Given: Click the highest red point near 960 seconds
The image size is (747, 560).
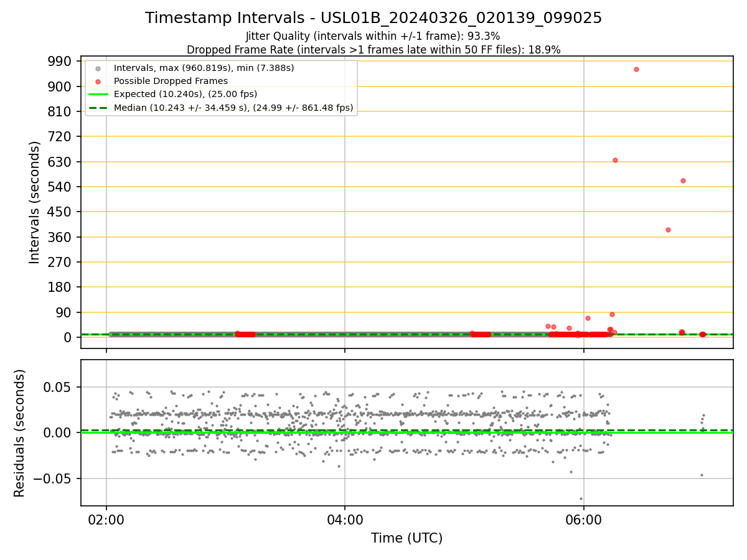Looking at the screenshot, I should point(636,69).
